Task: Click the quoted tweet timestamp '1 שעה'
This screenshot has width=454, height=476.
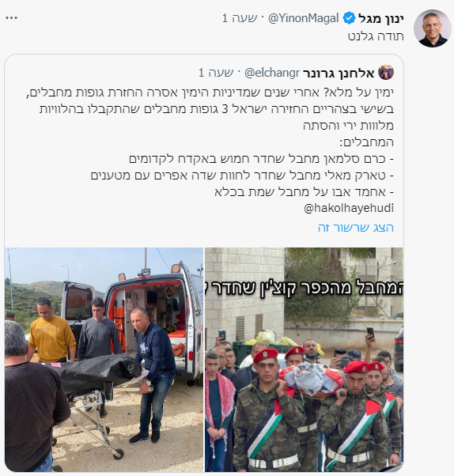Action: (x=216, y=73)
